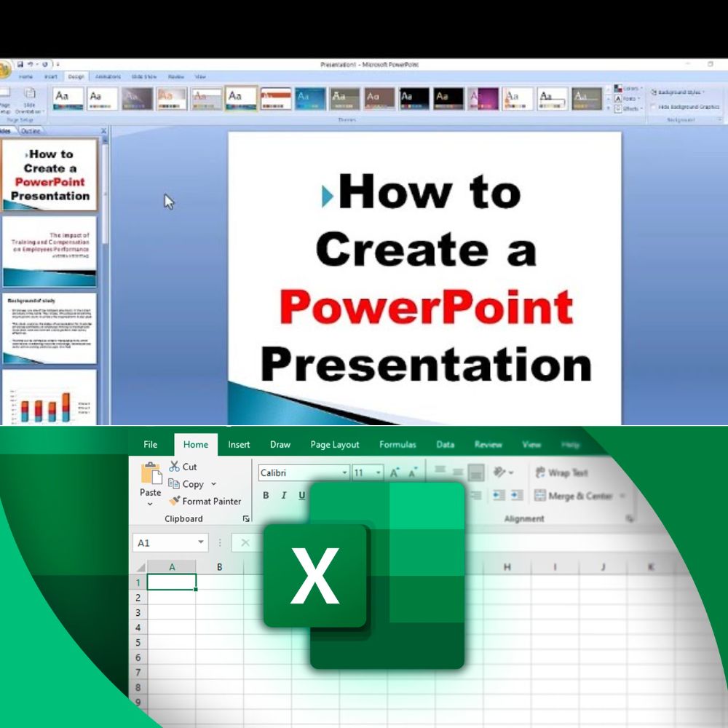Screen dimensions: 728x728
Task: Increase font size in Excel ribbon
Action: coord(395,472)
